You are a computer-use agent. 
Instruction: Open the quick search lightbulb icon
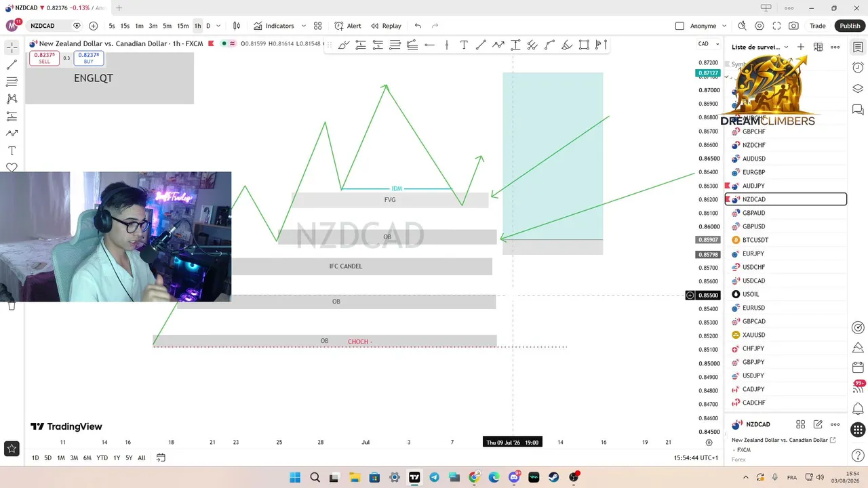click(x=742, y=26)
